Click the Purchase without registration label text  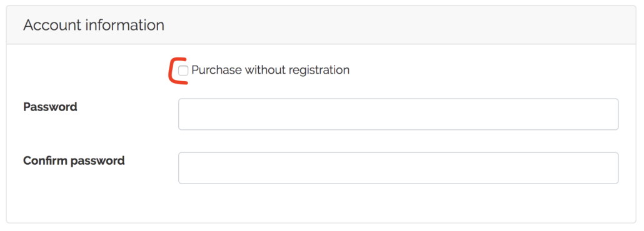pos(270,70)
